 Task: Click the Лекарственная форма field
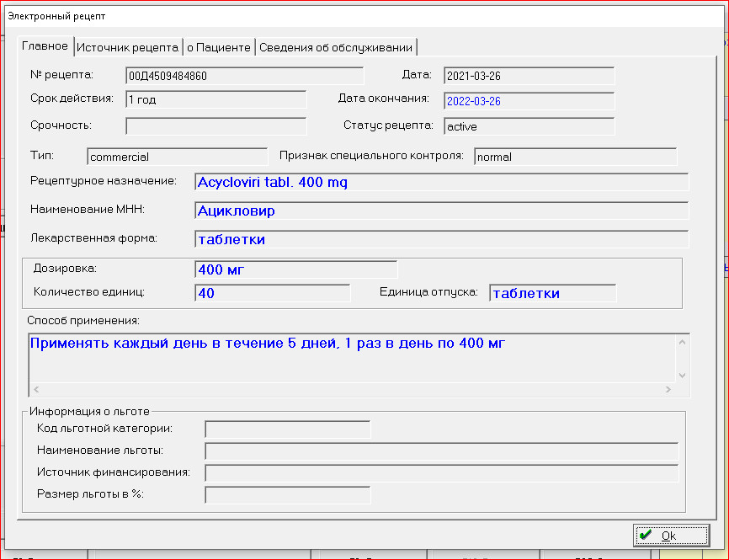[441, 239]
